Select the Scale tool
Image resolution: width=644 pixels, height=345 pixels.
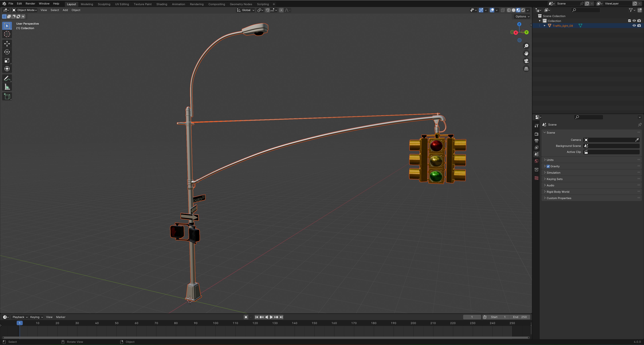tap(7, 60)
